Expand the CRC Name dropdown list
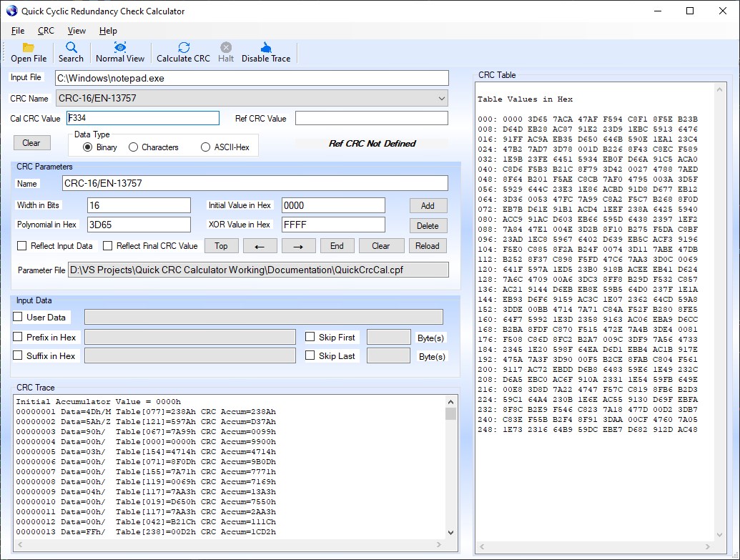Screen dimensions: 740x560 click(441, 98)
